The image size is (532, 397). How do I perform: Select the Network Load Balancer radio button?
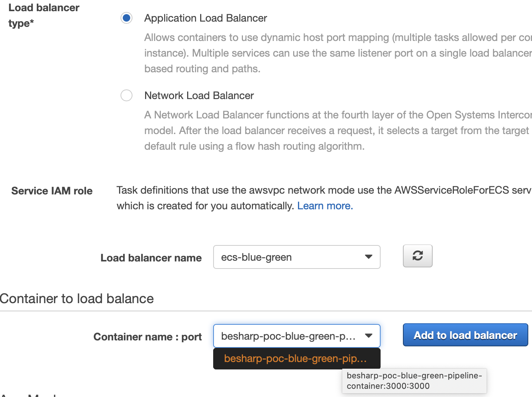pos(126,95)
